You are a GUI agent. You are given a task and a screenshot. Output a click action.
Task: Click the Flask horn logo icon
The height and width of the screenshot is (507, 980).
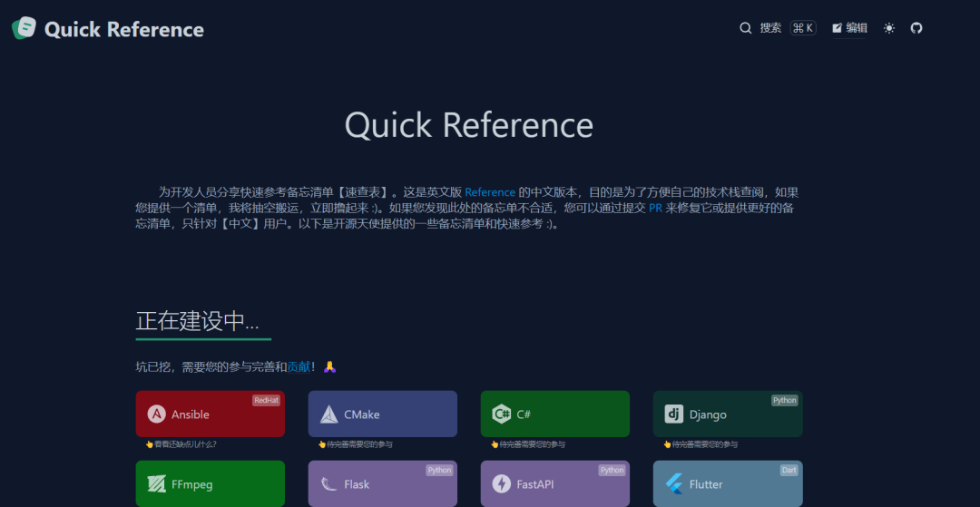pyautogui.click(x=328, y=484)
